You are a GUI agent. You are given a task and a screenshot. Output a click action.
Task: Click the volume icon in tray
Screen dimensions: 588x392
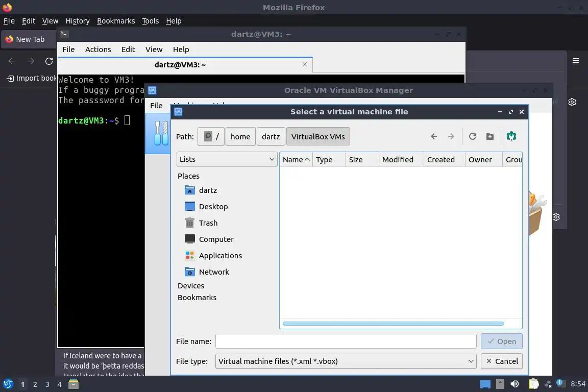514,384
